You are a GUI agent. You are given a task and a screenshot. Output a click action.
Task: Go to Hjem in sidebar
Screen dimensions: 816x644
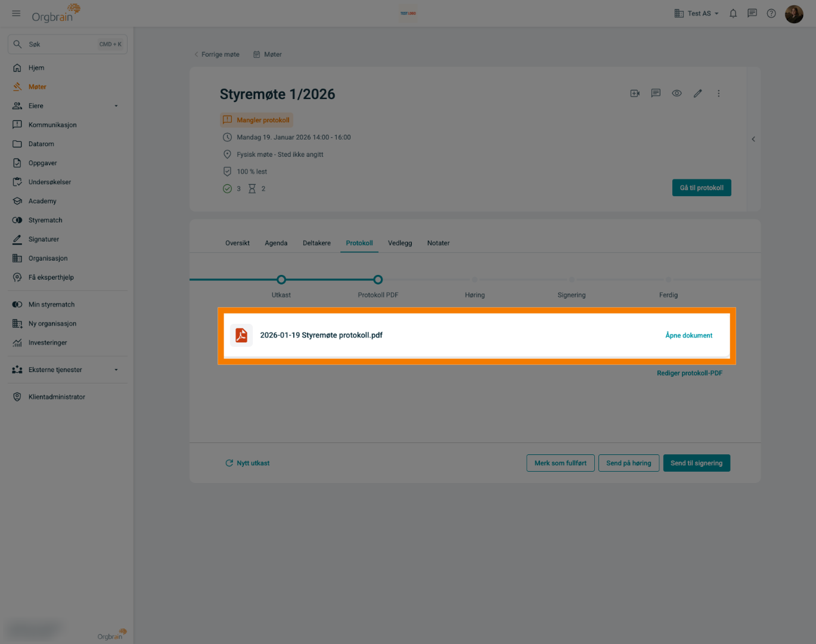coord(36,68)
